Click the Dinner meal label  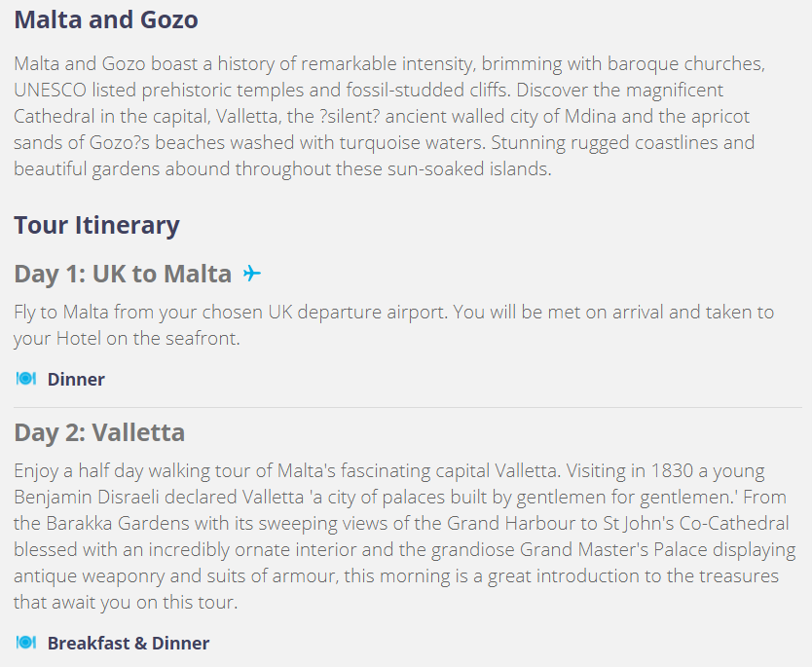76,379
